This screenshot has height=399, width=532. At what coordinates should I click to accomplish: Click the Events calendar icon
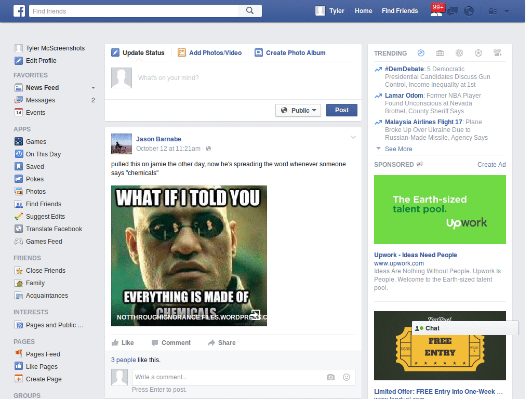coord(19,112)
